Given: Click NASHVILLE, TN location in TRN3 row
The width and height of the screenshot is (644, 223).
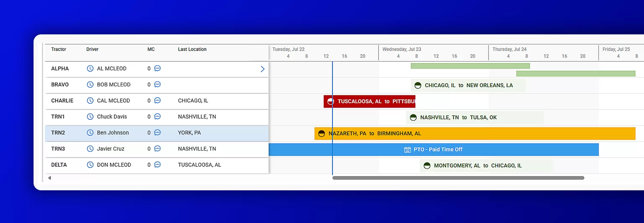Looking at the screenshot, I should (197, 149).
